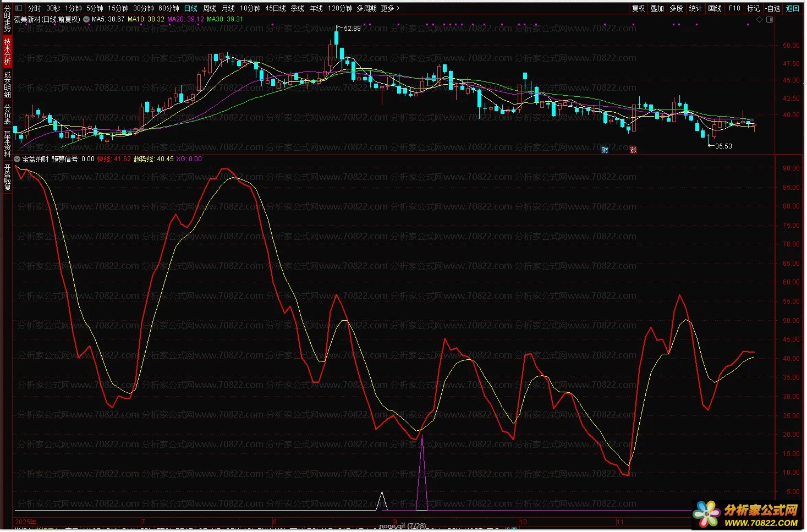Click the 标记 mark tool
Screen dimensions: 807x532
point(753,8)
